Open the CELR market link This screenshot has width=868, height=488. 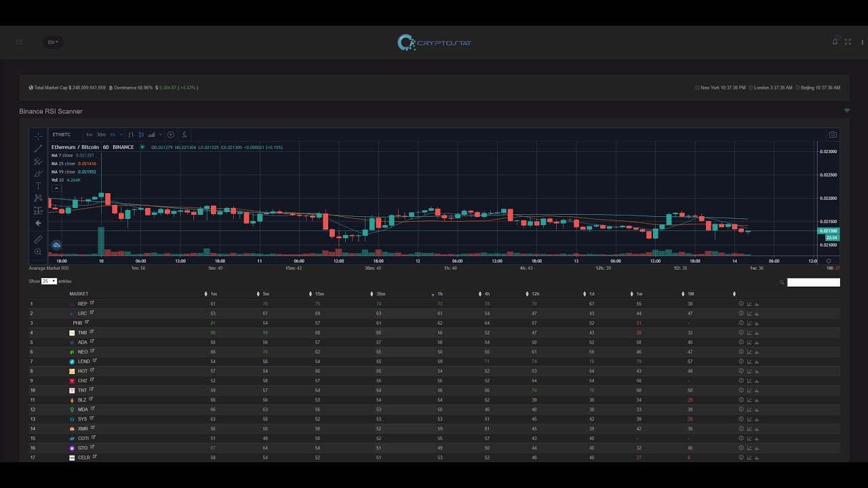tap(83, 457)
